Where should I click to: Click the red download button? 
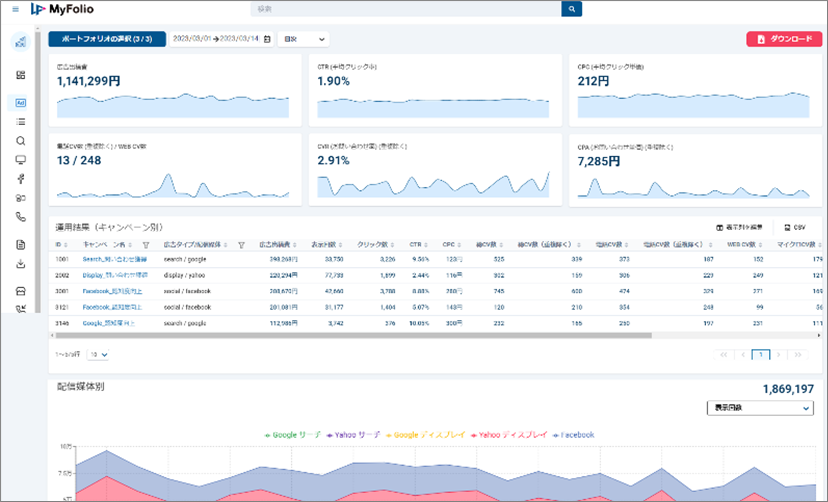pyautogui.click(x=784, y=39)
